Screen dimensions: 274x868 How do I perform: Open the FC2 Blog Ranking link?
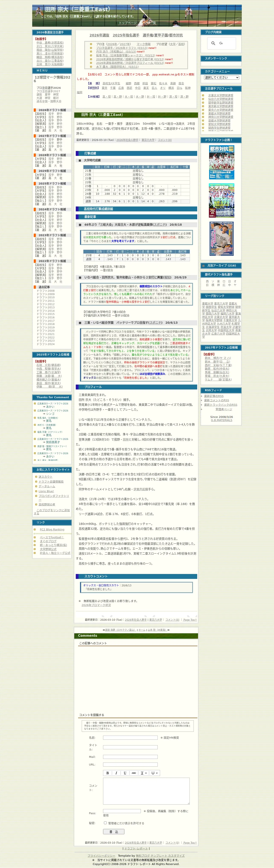pos(52,529)
